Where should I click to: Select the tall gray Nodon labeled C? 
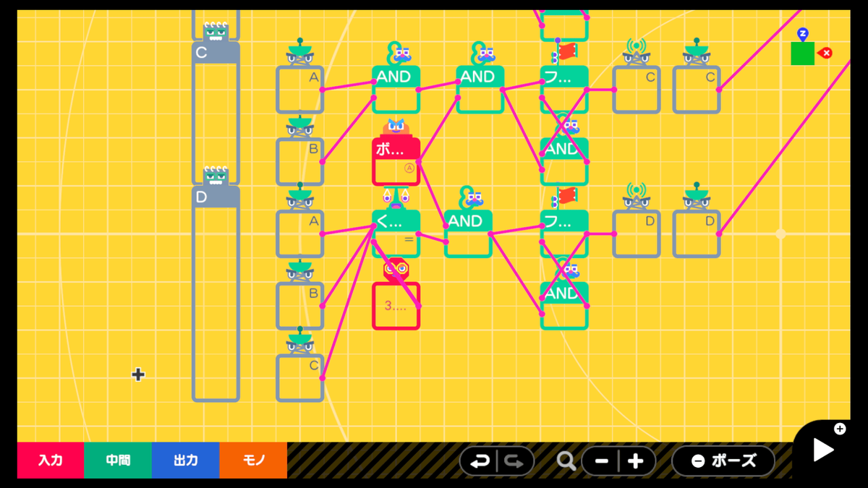pos(216,113)
